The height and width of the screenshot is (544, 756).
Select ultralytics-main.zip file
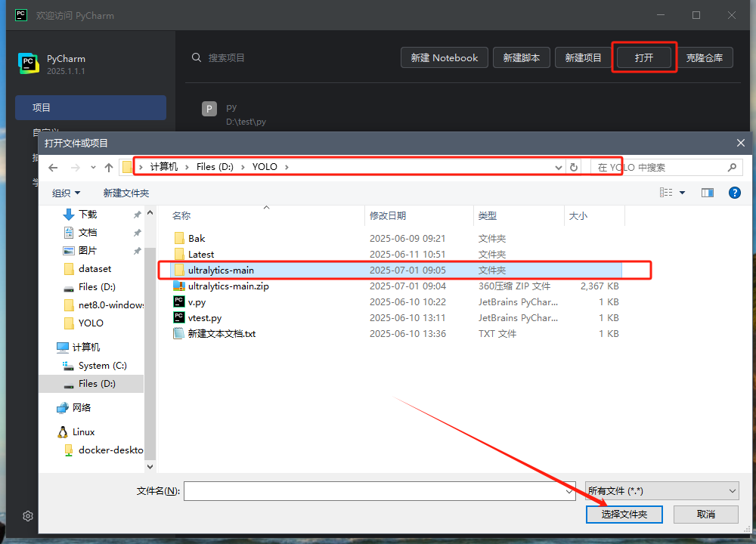tap(228, 286)
